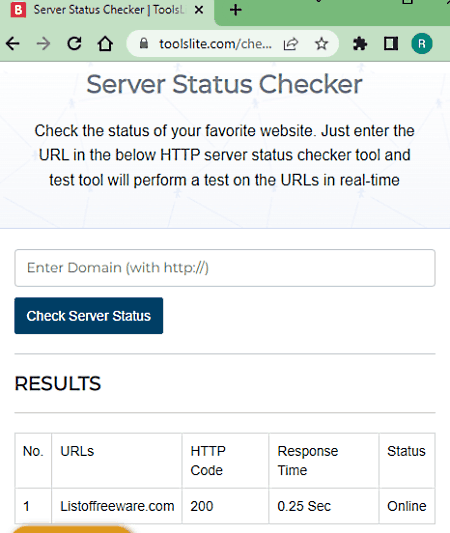The image size is (450, 533).
Task: Close the Server Status Checker tab
Action: point(199,10)
